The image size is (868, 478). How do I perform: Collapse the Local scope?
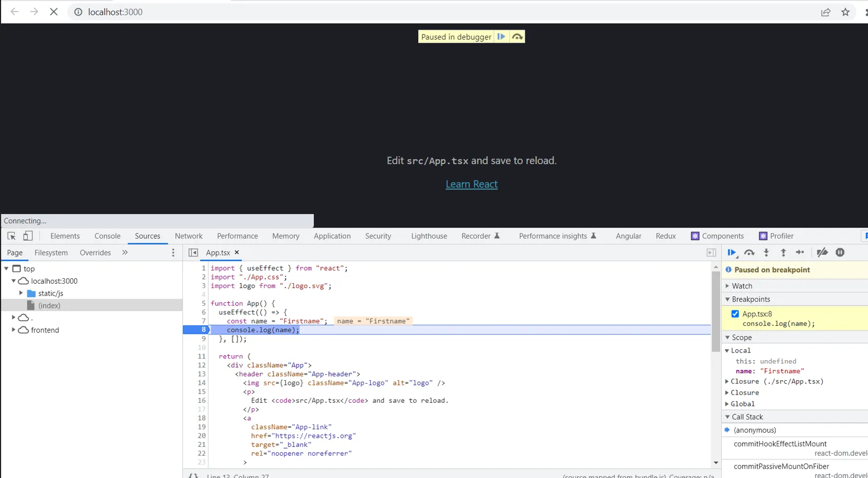[x=727, y=350]
